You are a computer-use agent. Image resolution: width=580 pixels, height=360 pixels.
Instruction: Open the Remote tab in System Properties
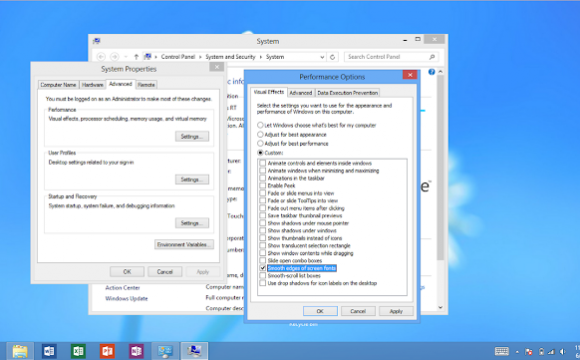tap(146, 85)
